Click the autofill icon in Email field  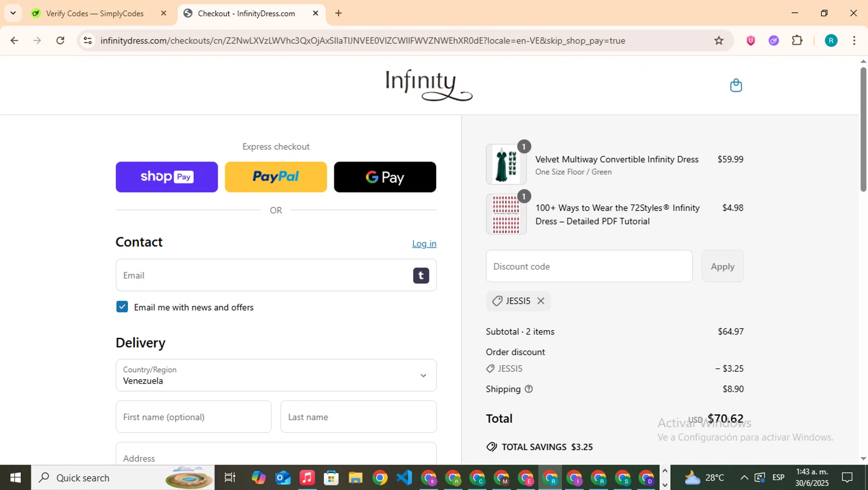[x=421, y=275]
